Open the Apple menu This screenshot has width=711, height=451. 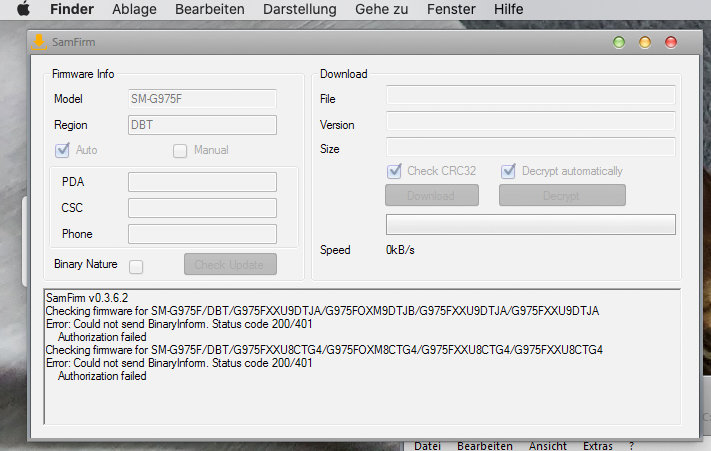(24, 9)
